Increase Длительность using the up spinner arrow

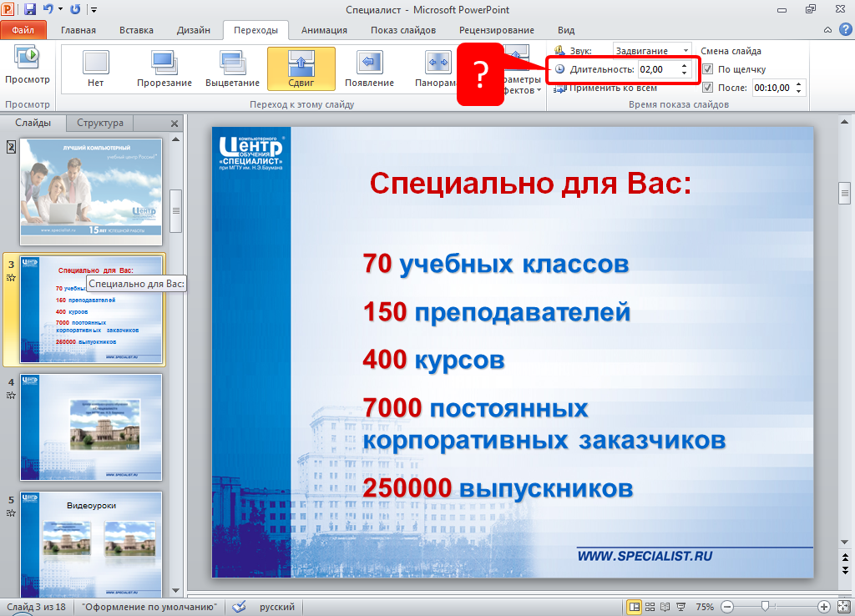coord(685,65)
